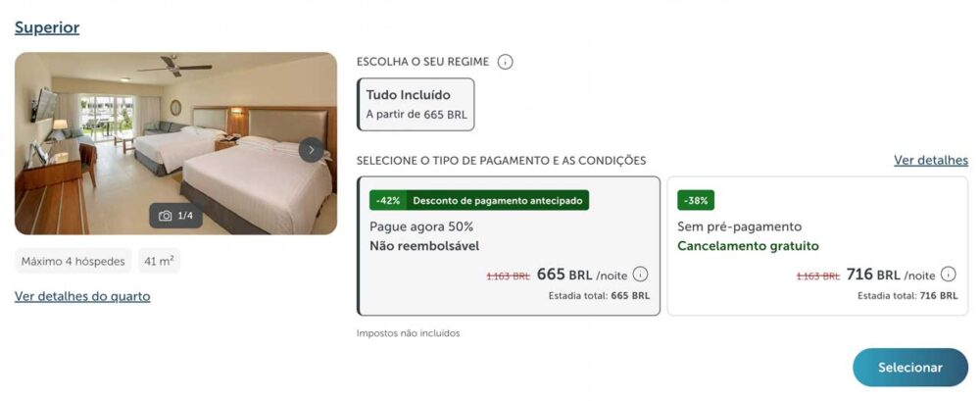980x401 pixels.
Task: Click the Não reembolsável text
Action: click(424, 246)
